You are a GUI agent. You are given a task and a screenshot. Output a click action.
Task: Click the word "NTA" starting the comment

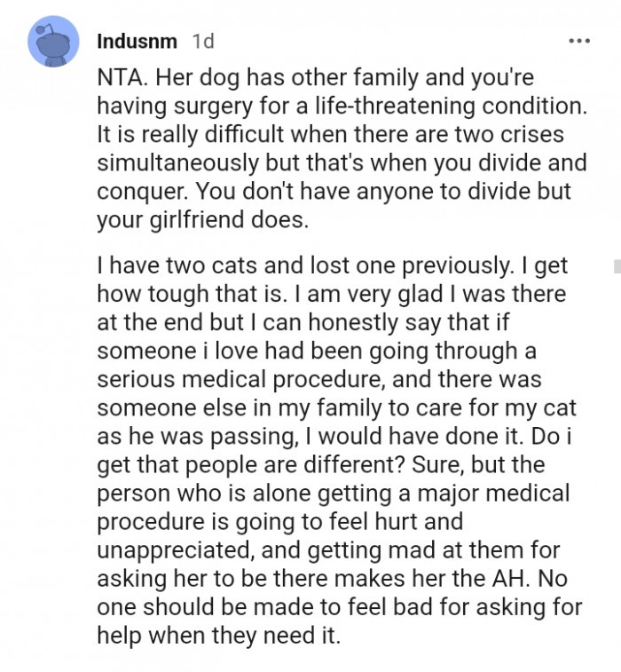[x=121, y=78]
